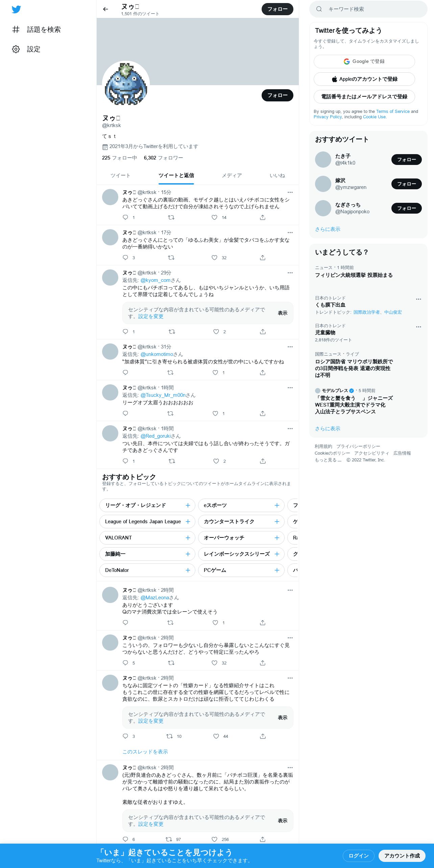Open 設定 settings menu
Screen dimensions: 434x868
click(x=26, y=49)
